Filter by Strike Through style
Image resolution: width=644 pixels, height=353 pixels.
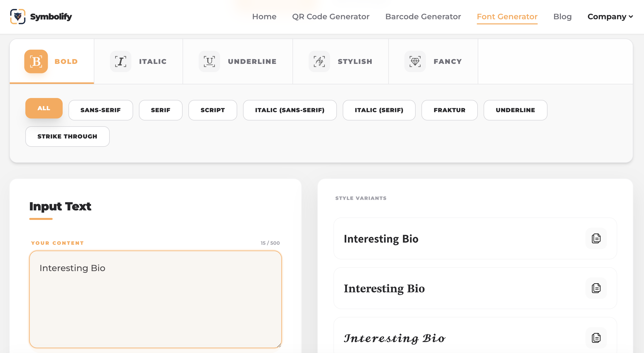point(67,137)
